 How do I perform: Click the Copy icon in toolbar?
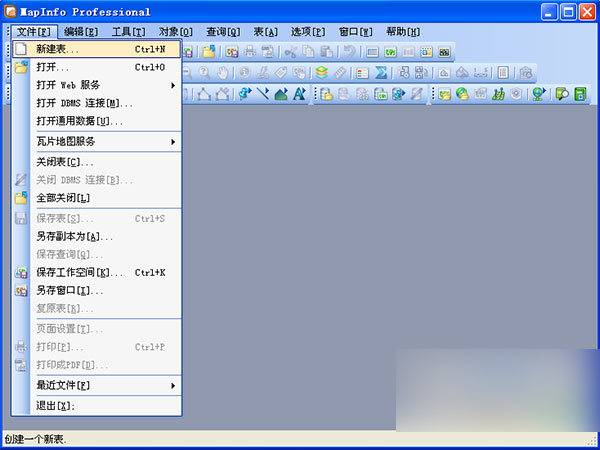tap(308, 52)
